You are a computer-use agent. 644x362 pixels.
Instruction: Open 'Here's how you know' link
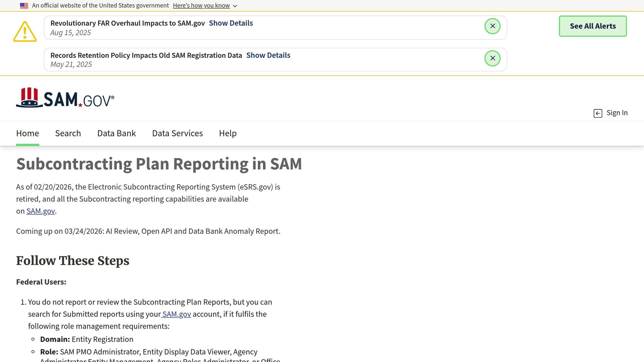click(201, 6)
